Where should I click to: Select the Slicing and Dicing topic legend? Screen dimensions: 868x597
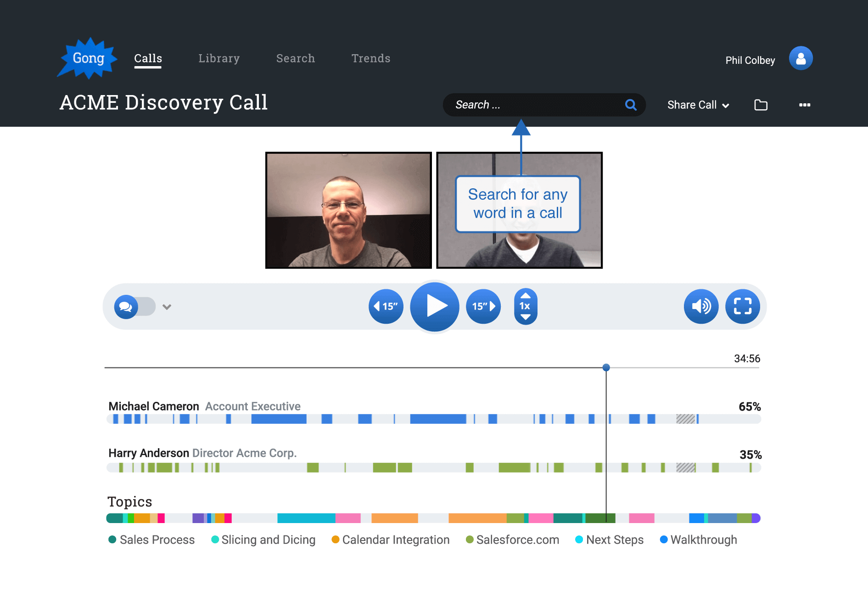(263, 540)
